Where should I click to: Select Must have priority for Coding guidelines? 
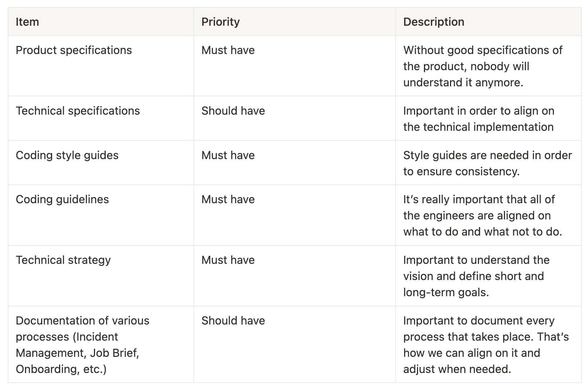(228, 200)
